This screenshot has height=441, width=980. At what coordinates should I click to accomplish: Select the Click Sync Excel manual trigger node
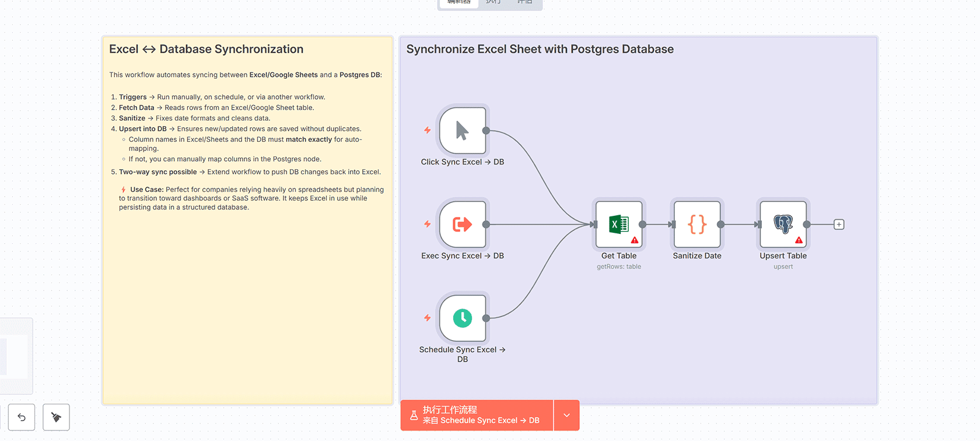[462, 131]
